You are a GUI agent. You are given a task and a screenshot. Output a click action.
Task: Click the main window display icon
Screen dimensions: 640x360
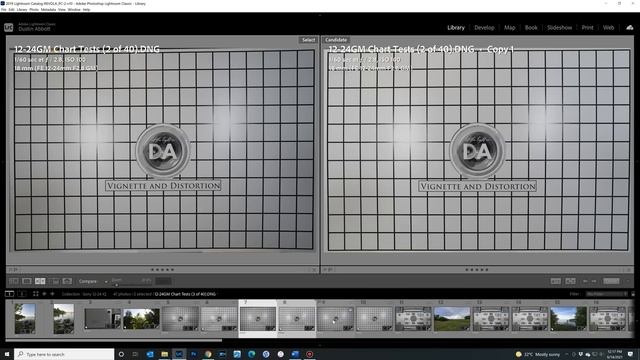click(x=9, y=294)
